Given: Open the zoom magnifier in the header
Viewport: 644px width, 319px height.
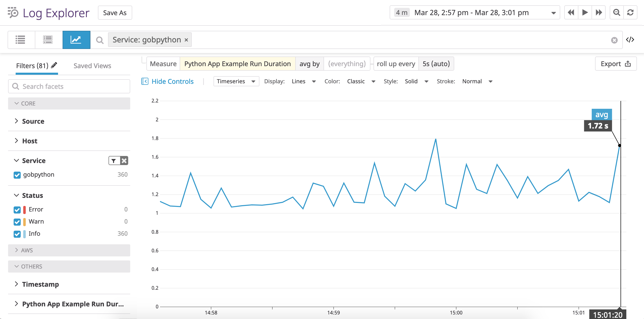Looking at the screenshot, I should 616,12.
